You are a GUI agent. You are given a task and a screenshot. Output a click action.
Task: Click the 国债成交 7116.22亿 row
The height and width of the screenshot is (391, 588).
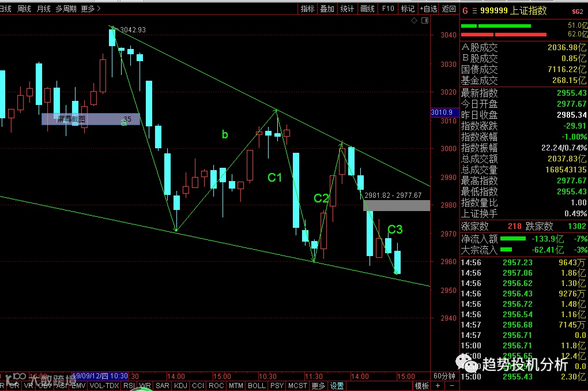[x=523, y=69]
